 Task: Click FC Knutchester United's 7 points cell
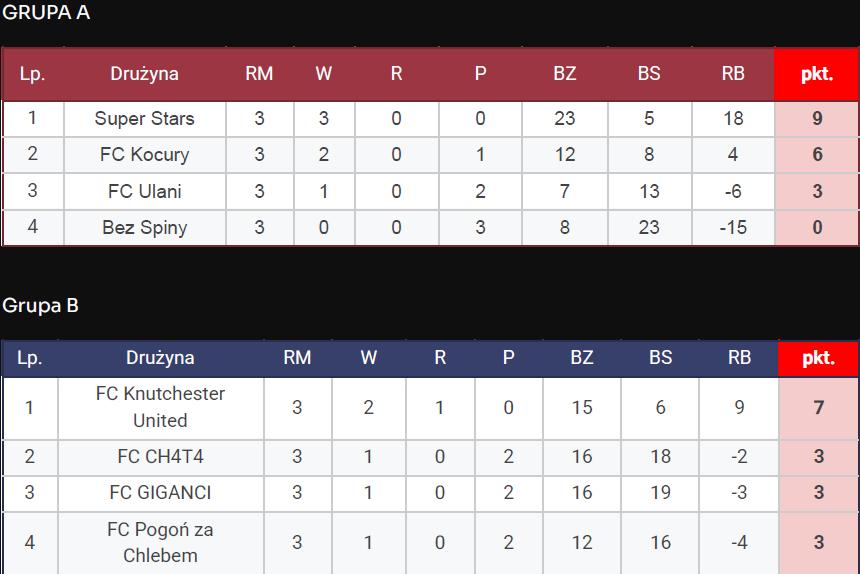click(x=819, y=407)
